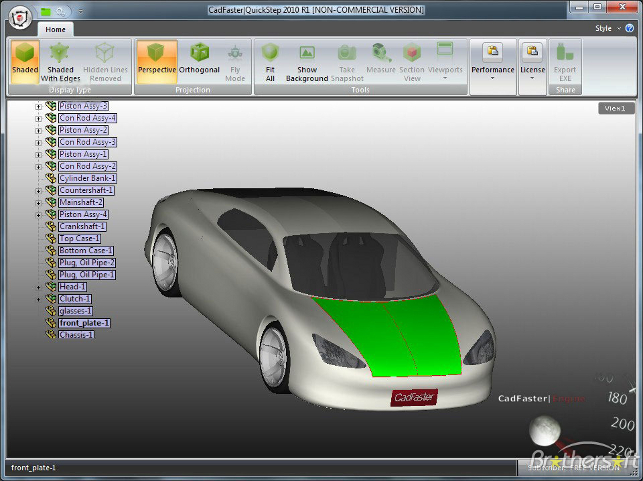Image resolution: width=643 pixels, height=481 pixels.
Task: Select Crankshaft-1 in the tree
Action: coord(82,226)
